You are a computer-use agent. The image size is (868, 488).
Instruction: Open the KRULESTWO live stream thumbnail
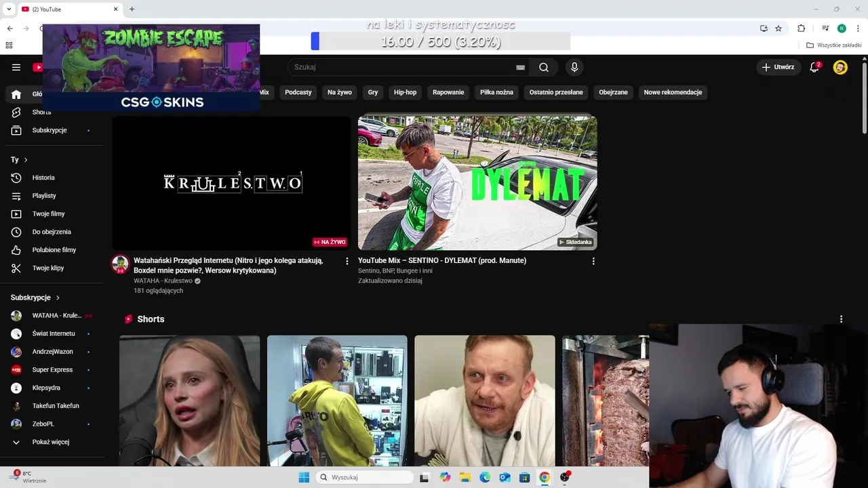tap(231, 183)
